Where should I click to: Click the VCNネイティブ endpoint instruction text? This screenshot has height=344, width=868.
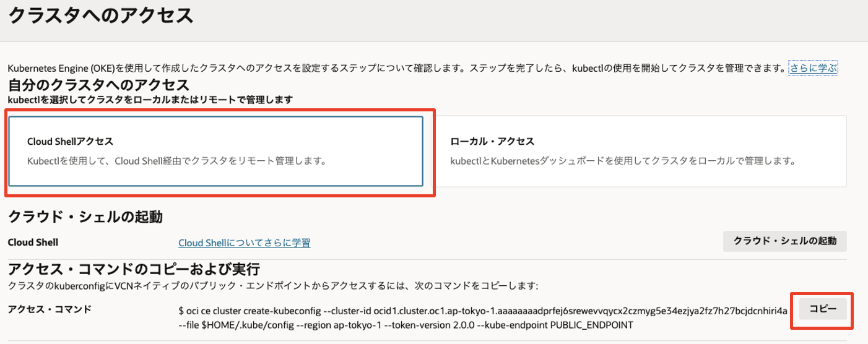tap(272, 285)
